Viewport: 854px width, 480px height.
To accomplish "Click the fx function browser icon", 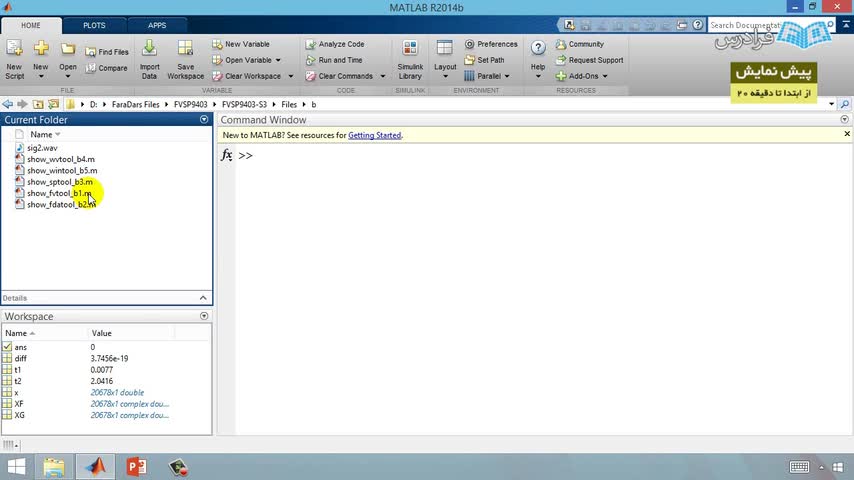I will coord(227,155).
